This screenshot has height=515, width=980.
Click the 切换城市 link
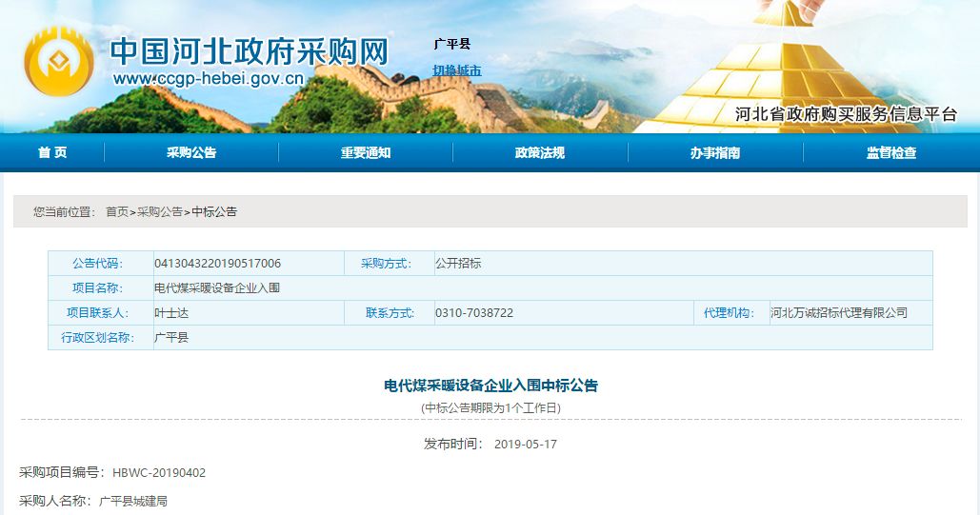[457, 70]
